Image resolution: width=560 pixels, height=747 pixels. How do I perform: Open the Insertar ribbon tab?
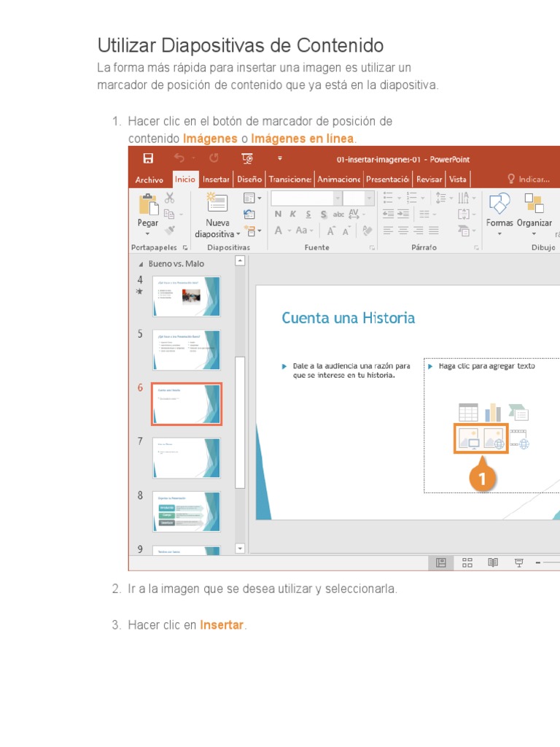point(216,179)
